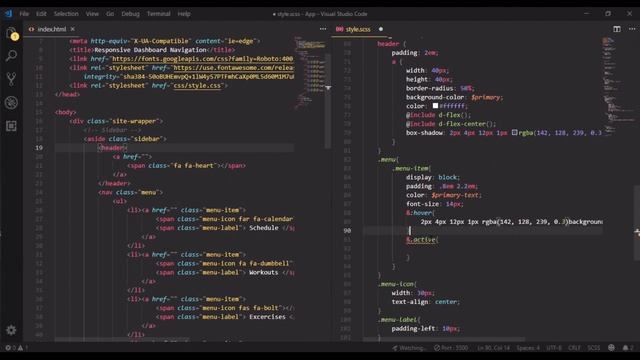The image size is (640, 360).
Task: Click the "&:hover{" line in style.scss
Action: pos(420,213)
